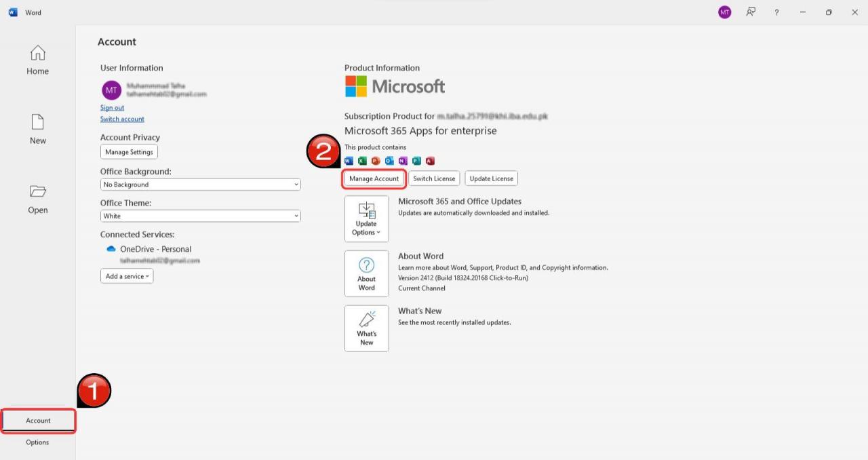The width and height of the screenshot is (868, 460).
Task: Click the Switch account link
Action: coord(122,119)
